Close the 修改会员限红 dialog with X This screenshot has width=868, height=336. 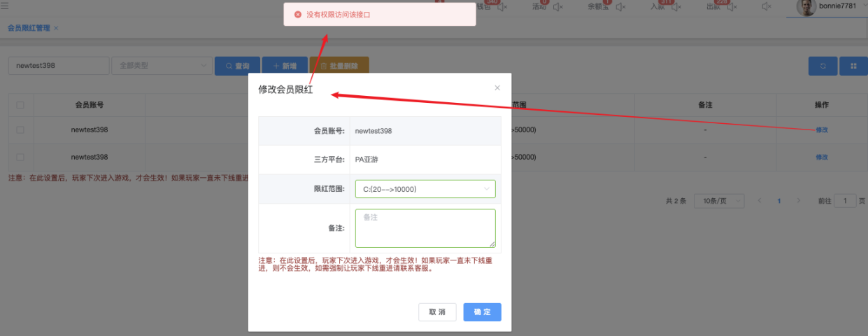497,88
